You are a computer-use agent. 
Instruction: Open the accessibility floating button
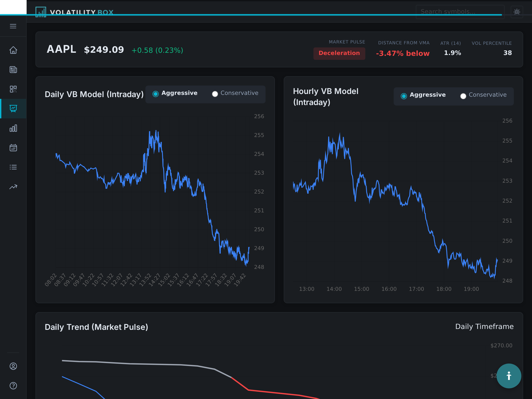click(x=509, y=376)
